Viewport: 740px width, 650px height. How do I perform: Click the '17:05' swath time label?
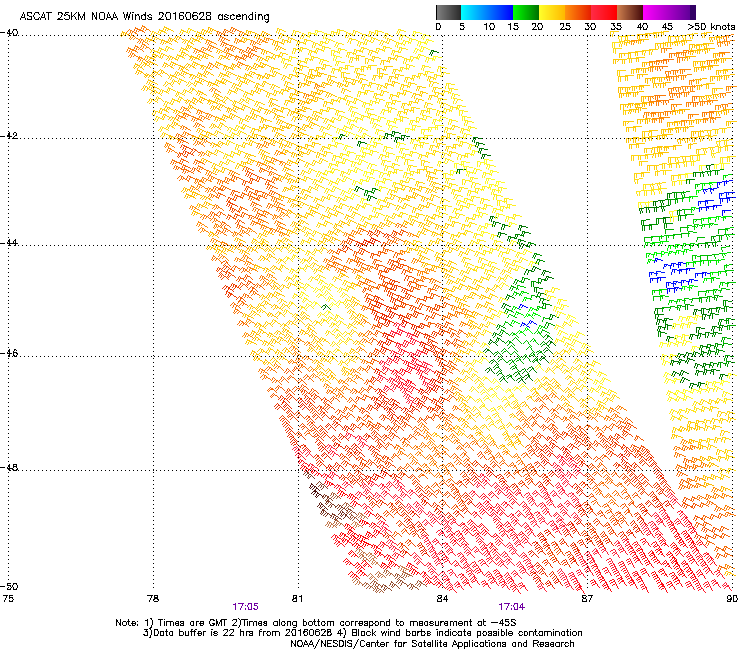click(x=245, y=607)
